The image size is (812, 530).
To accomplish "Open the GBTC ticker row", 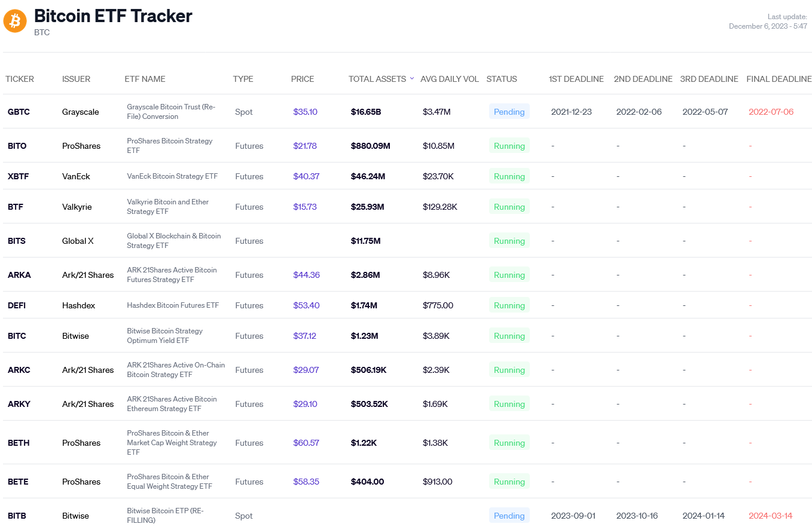I will click(19, 112).
